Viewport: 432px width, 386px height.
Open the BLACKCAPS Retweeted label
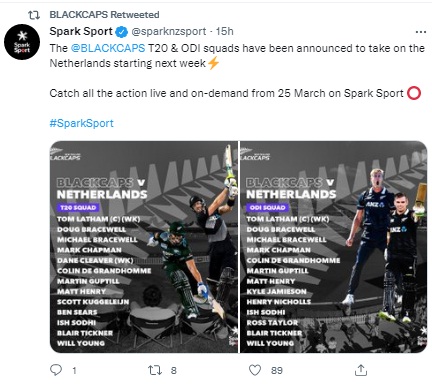point(104,15)
